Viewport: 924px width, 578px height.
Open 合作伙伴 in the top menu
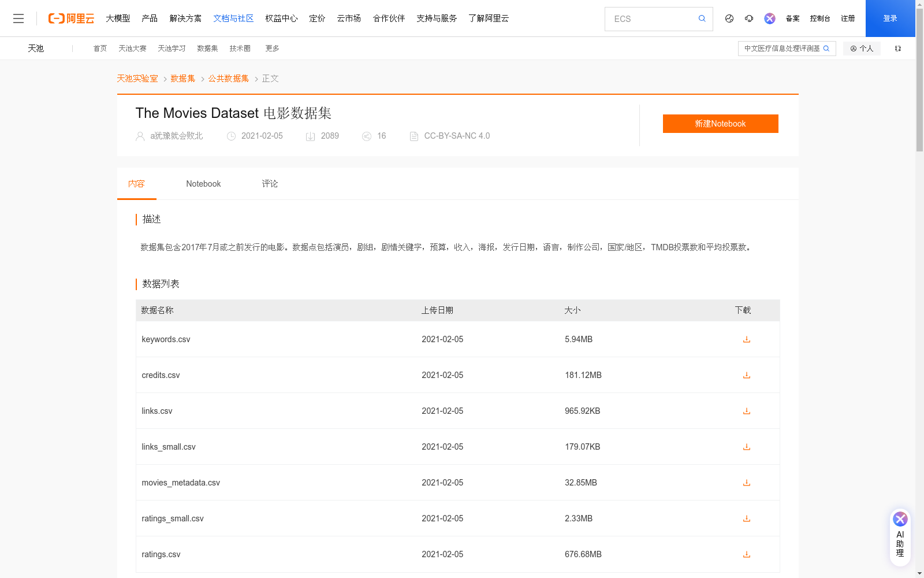click(x=389, y=18)
